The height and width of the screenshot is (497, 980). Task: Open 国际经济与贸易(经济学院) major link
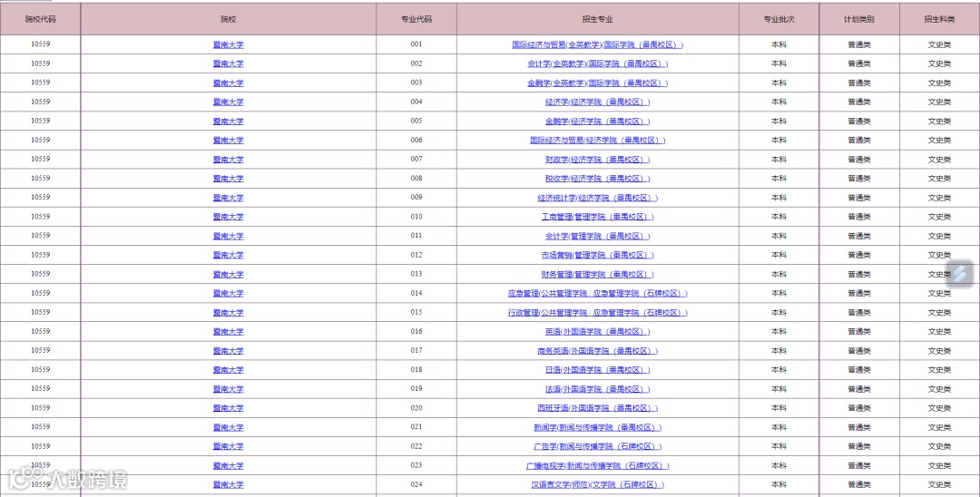[x=597, y=141]
